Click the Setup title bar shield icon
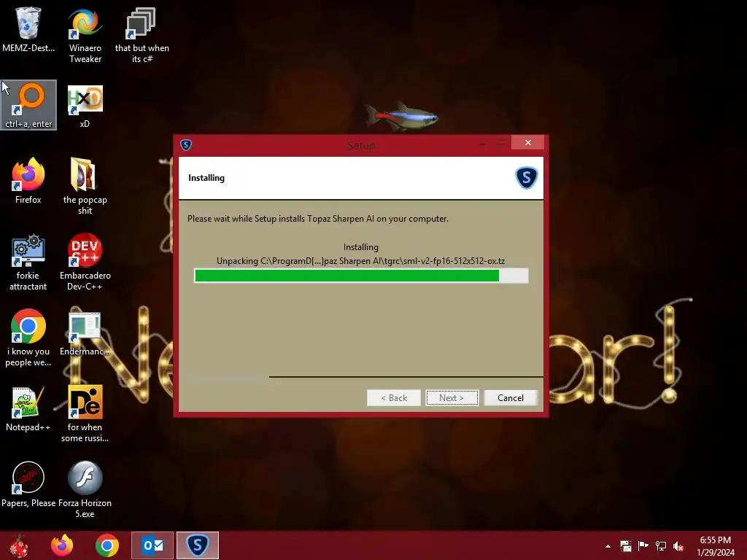This screenshot has width=747, height=560. coord(186,145)
